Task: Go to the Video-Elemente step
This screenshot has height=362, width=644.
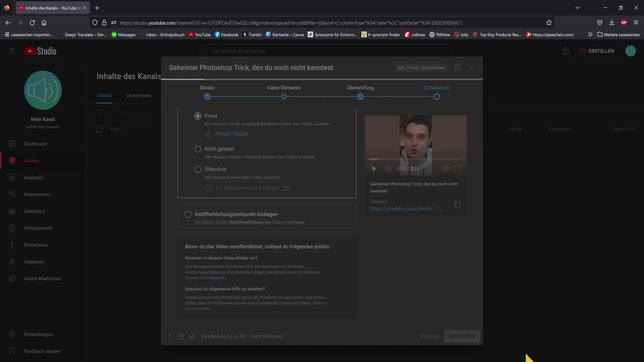Action: [284, 97]
